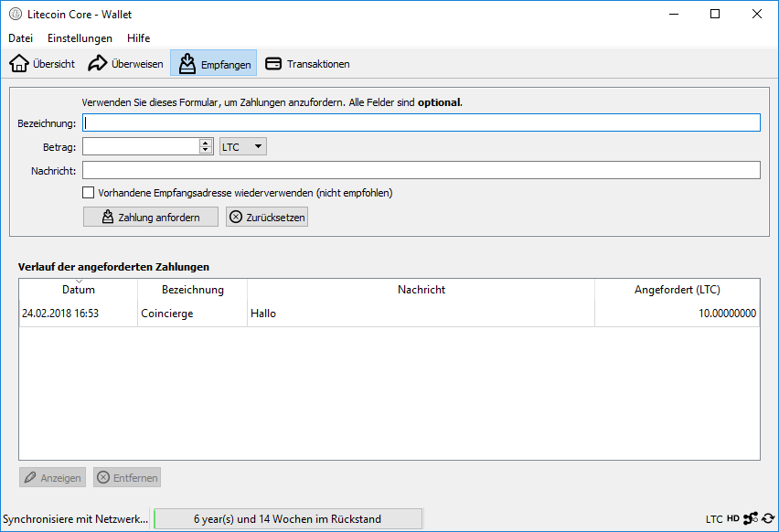Open the LTC unit dropdown

click(x=243, y=146)
